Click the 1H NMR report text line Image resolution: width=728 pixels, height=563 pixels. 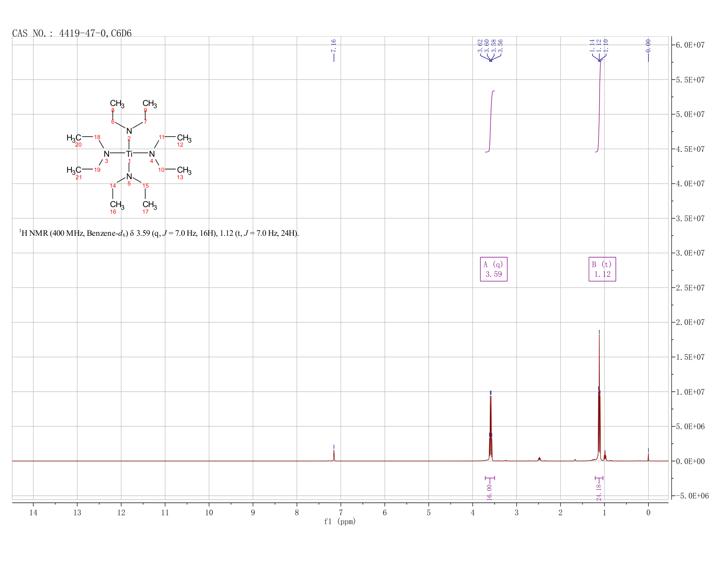[x=159, y=233]
